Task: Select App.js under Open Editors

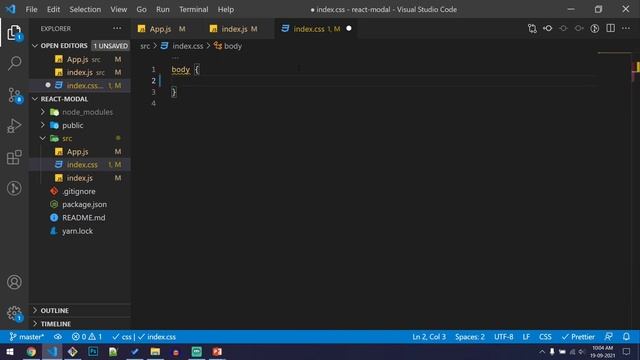Action: pos(80,59)
